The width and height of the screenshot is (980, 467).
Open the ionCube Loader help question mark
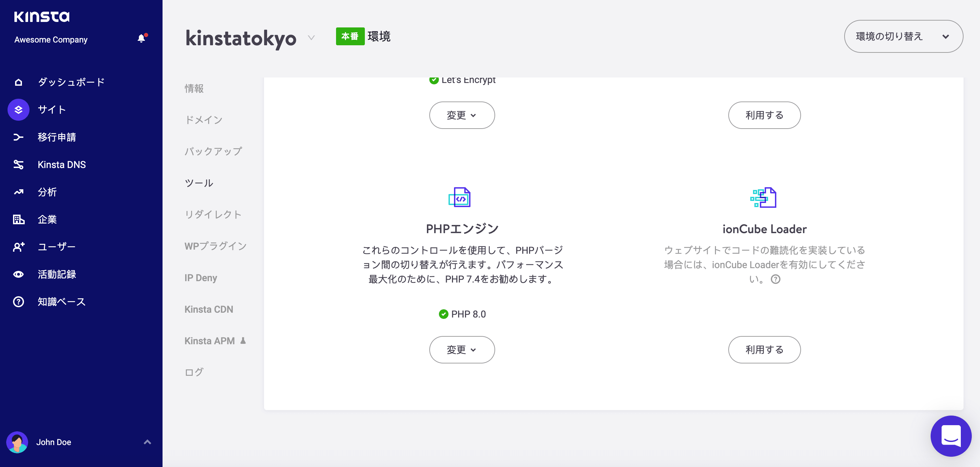(x=776, y=279)
